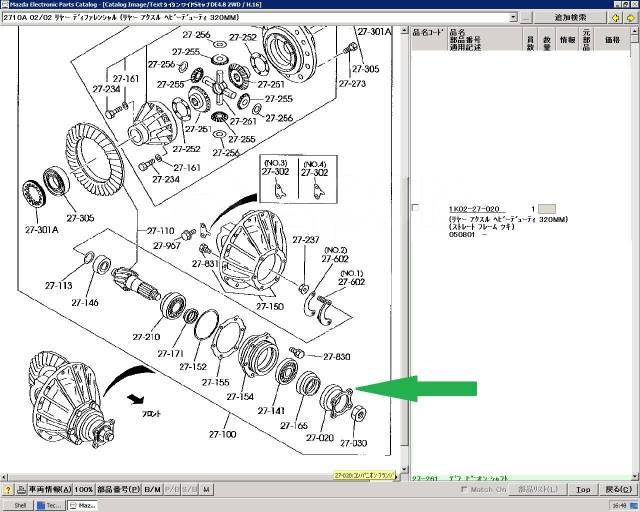This screenshot has width=640, height=512.
Task: Click the part number (P) button
Action: 119,490
